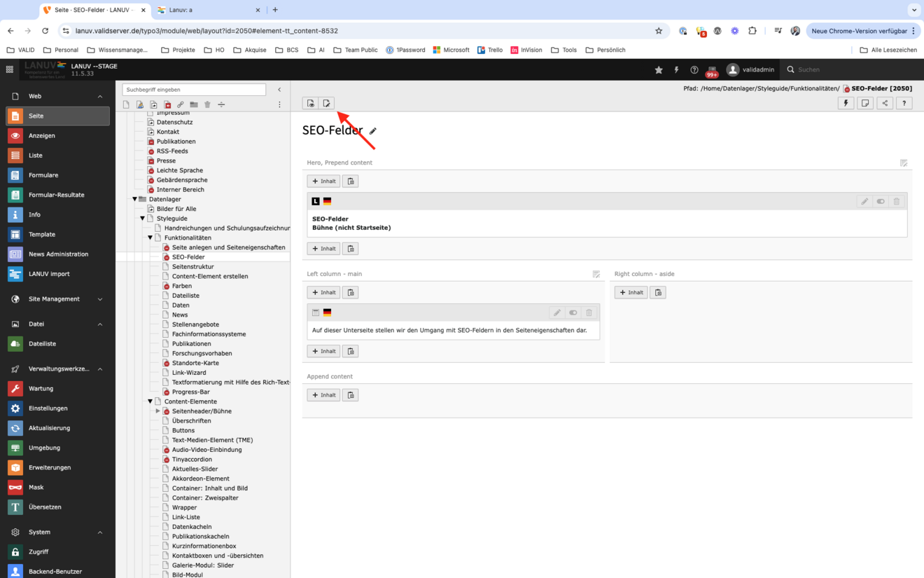Viewport: 924px width, 578px height.
Task: Select 'Link-Wizard' page in the tree
Action: point(189,373)
